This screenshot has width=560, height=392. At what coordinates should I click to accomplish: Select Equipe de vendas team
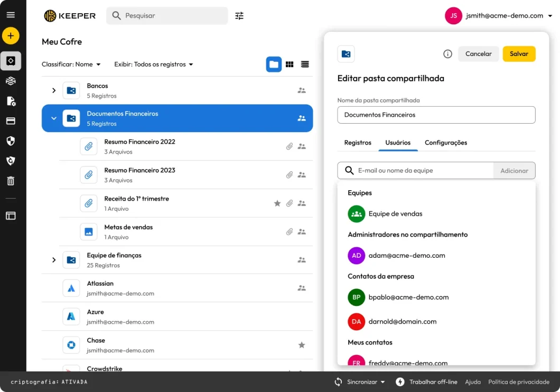436,214
